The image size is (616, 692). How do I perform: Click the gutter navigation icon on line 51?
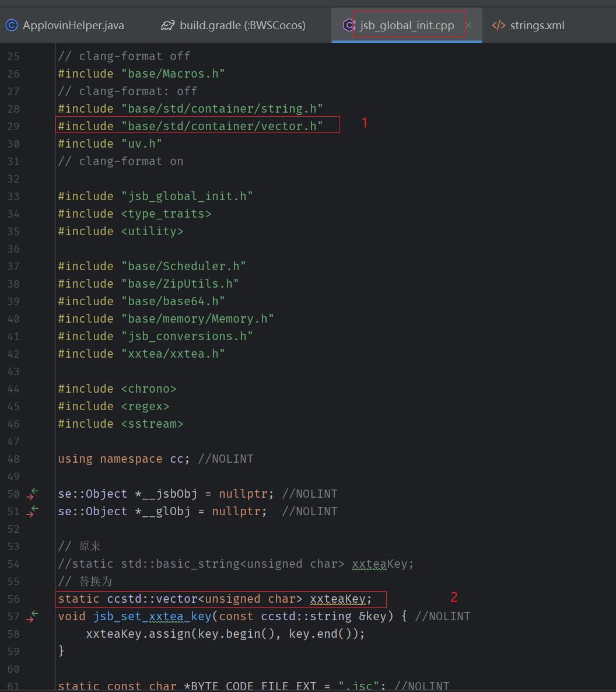click(x=32, y=512)
